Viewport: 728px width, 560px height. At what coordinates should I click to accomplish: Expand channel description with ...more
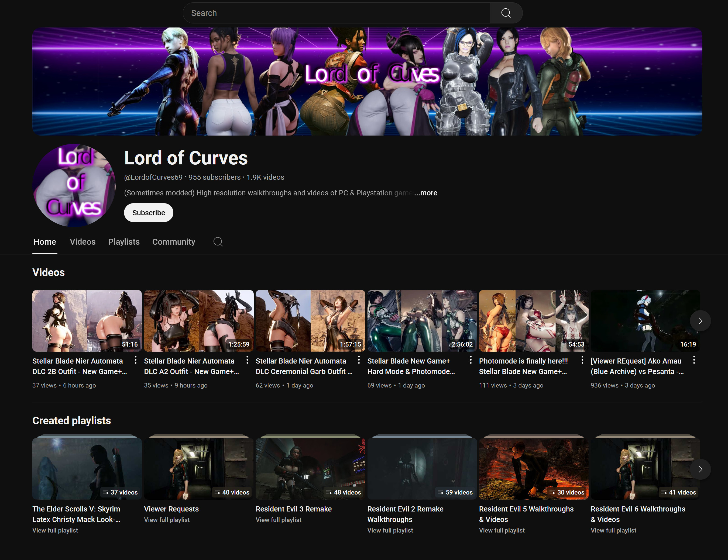click(425, 193)
